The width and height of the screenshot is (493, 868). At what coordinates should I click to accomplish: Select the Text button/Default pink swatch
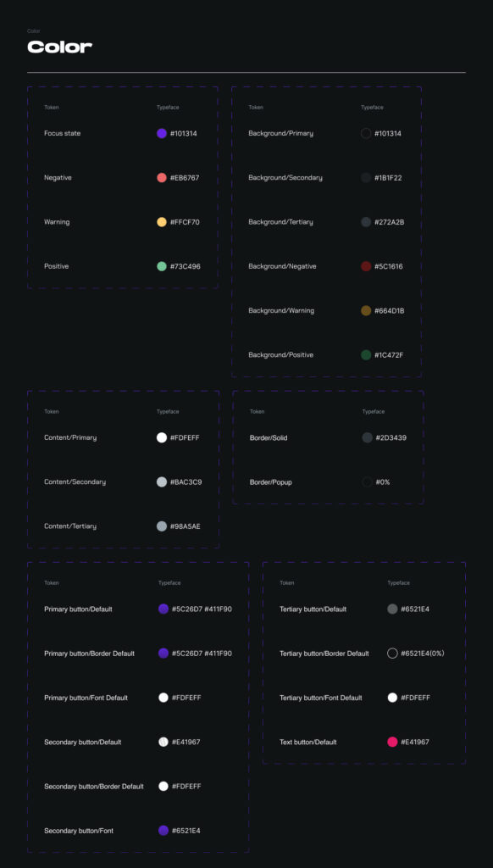pyautogui.click(x=392, y=742)
